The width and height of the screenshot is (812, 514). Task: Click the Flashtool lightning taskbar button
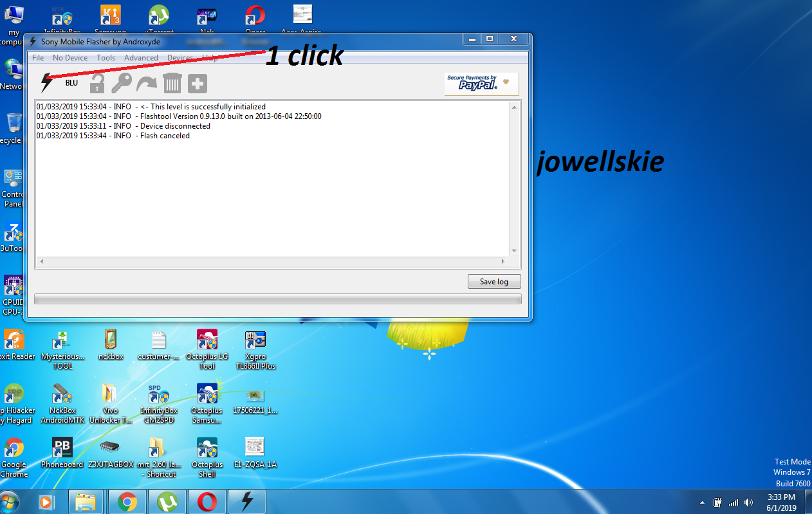pyautogui.click(x=247, y=502)
